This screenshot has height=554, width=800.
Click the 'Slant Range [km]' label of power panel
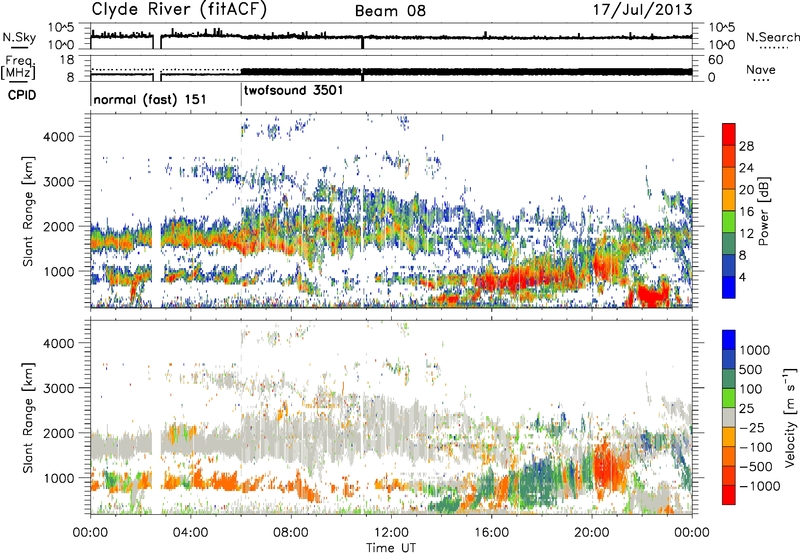click(x=28, y=211)
